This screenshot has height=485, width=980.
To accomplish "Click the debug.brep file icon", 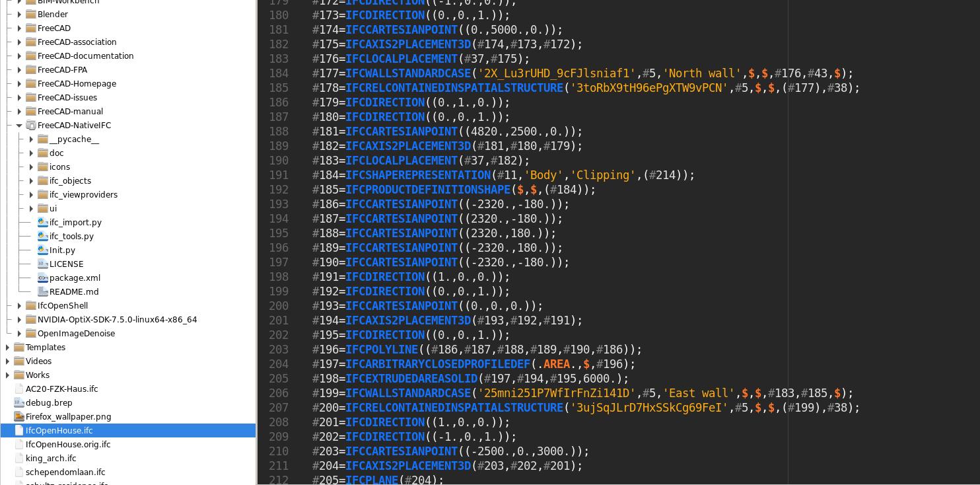I will (x=19, y=403).
